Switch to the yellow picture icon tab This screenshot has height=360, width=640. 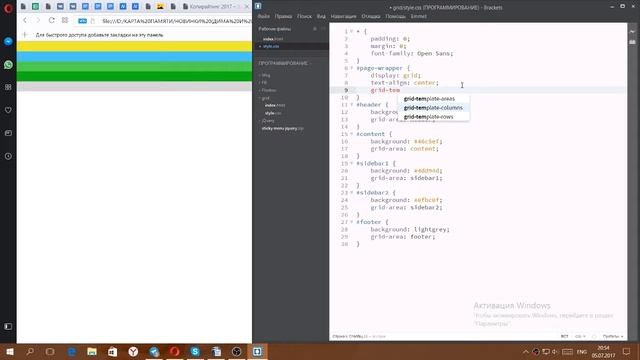pyautogui.click(x=160, y=7)
